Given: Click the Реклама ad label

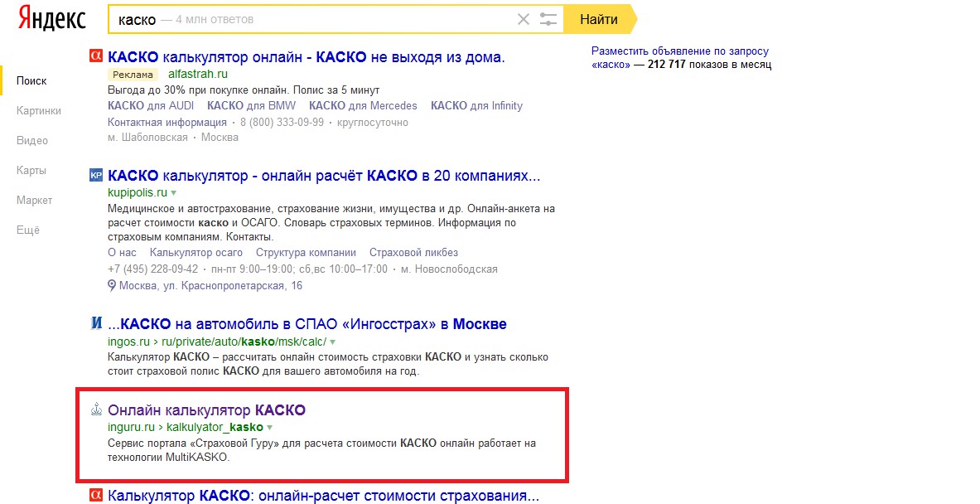Looking at the screenshot, I should [133, 75].
